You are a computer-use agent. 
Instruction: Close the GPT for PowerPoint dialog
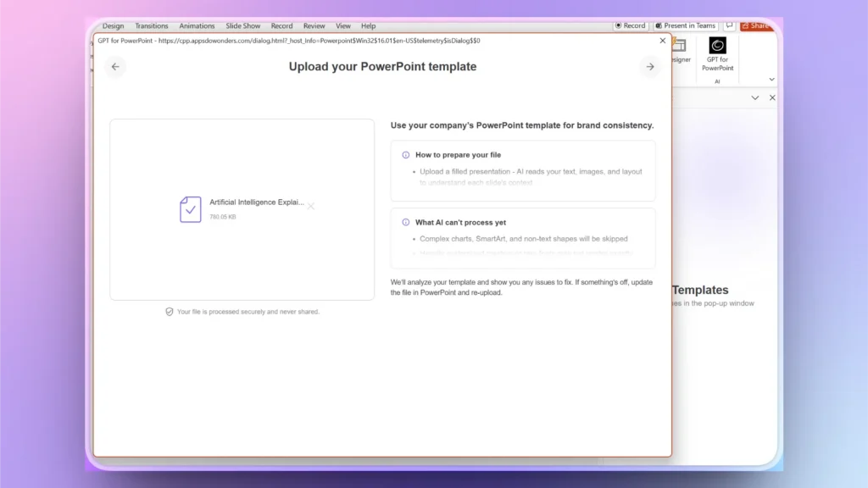click(663, 41)
